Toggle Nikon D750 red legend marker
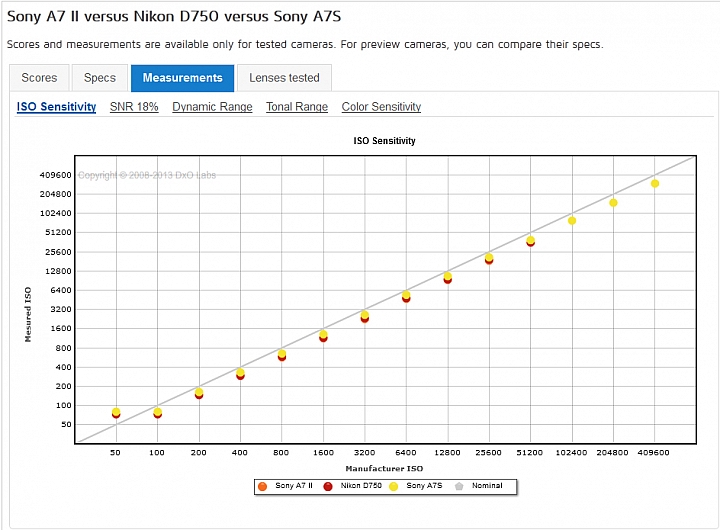This screenshot has width=720, height=530. point(328,486)
